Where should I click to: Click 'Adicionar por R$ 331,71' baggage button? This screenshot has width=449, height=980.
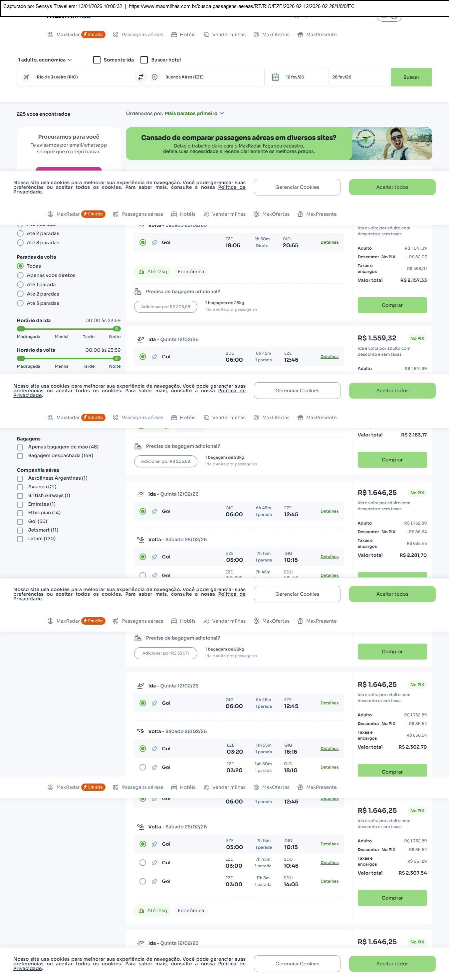(166, 653)
